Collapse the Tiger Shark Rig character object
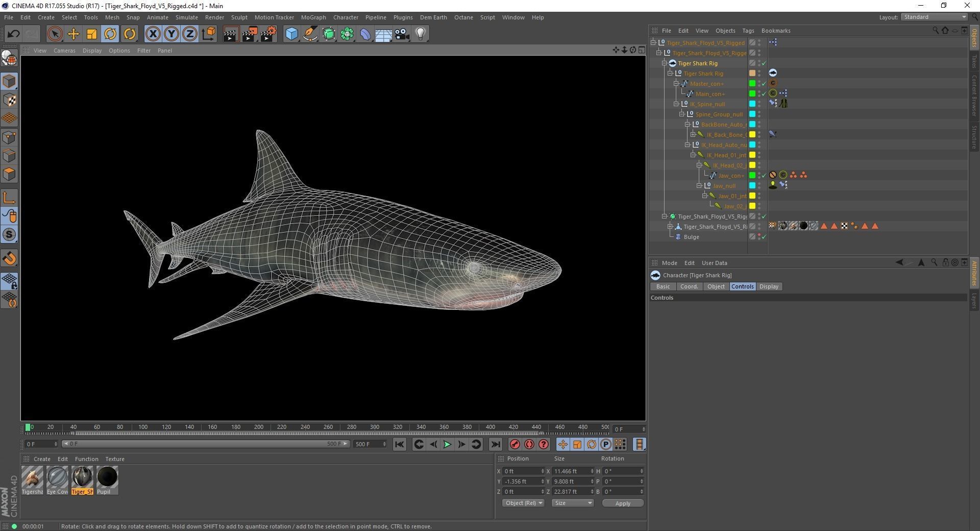 pos(665,63)
